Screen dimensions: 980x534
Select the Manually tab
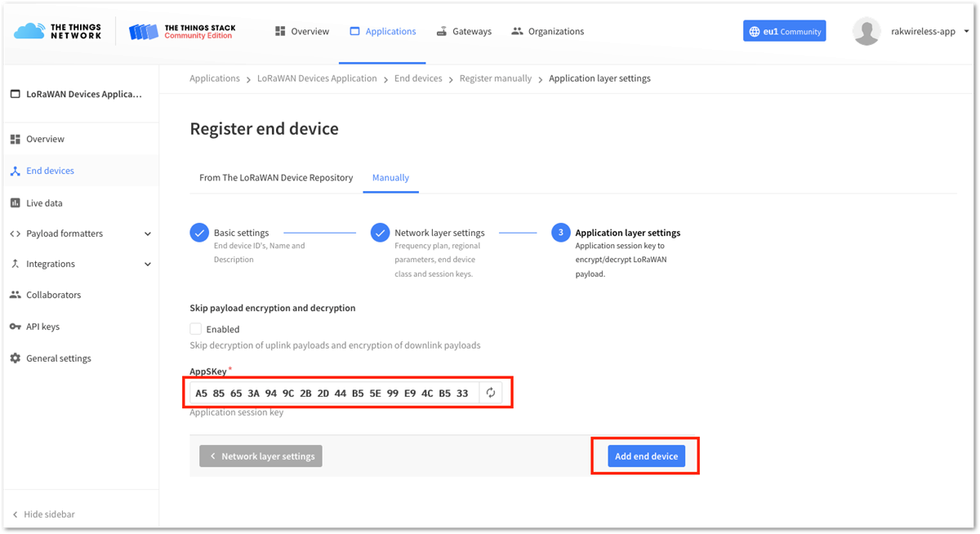pos(390,177)
